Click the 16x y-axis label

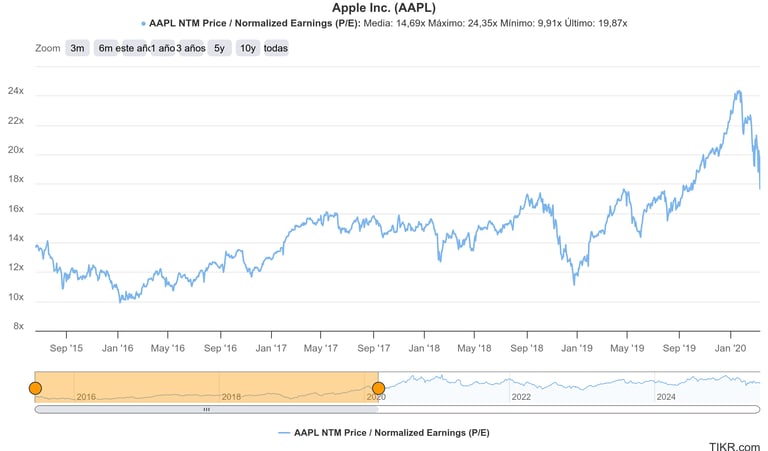pos(16,209)
